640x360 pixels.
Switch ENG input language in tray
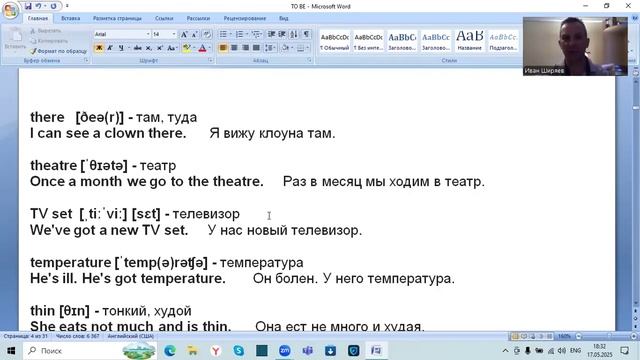[x=576, y=350]
